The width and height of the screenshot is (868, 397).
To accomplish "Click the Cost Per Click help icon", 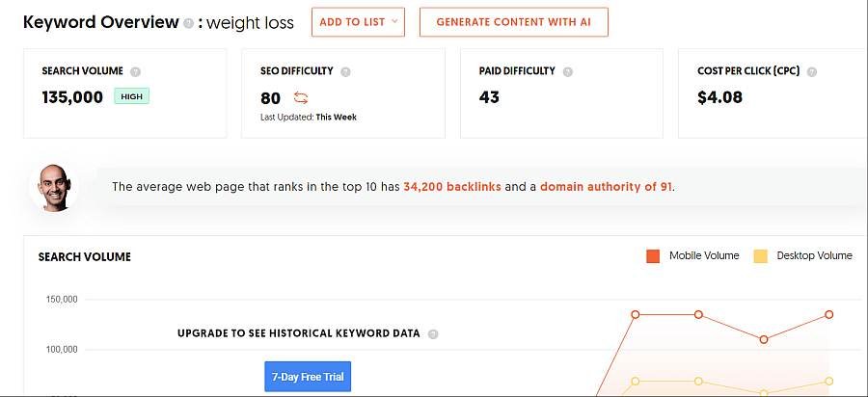I will pyautogui.click(x=811, y=72).
